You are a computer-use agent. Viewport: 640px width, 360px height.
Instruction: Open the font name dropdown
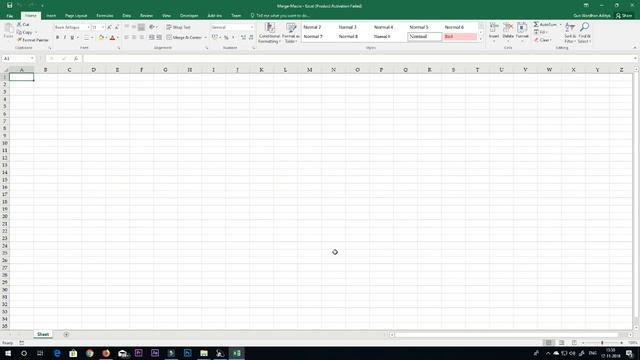click(x=88, y=27)
